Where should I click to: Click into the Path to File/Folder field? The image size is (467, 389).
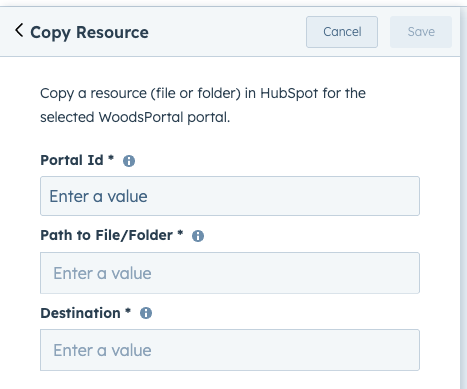click(230, 273)
